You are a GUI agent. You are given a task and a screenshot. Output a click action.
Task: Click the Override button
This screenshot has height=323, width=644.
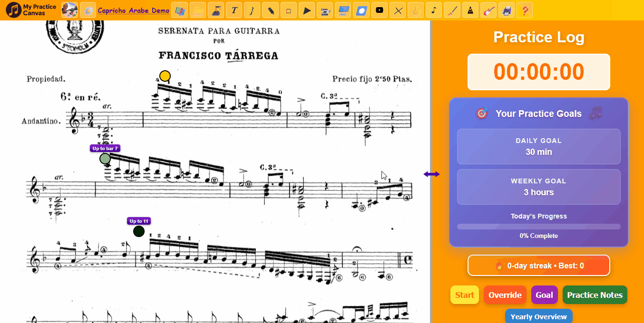tap(505, 295)
